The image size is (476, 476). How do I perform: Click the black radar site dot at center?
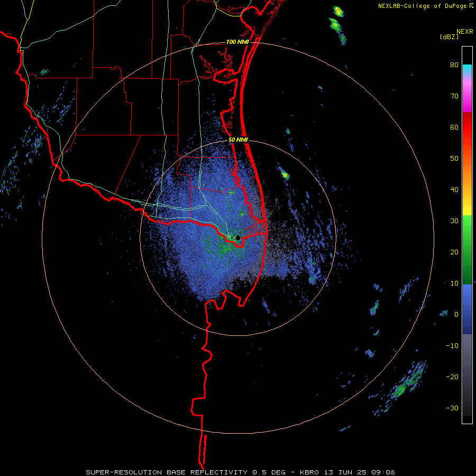(238, 237)
